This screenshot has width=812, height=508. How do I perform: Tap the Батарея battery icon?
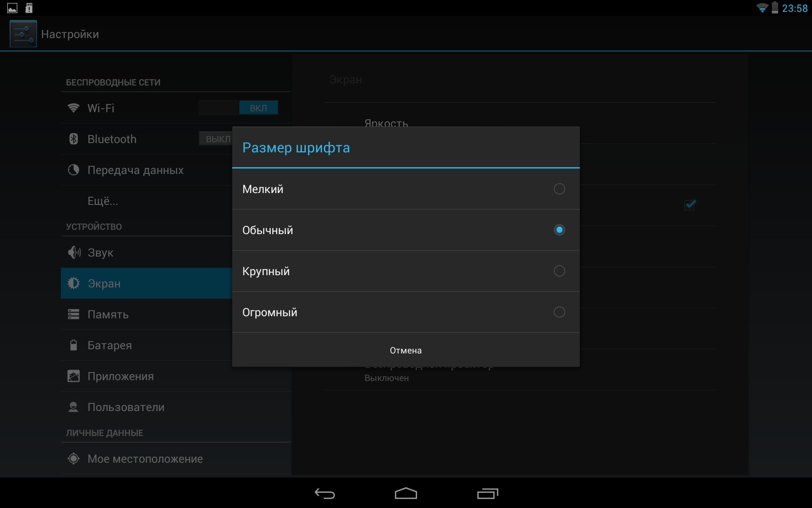click(74, 345)
